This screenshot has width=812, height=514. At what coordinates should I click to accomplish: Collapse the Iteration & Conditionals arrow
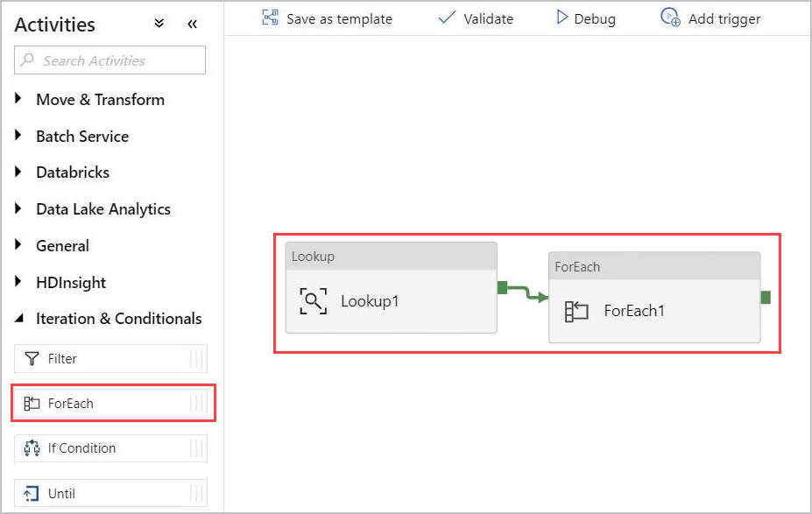[19, 319]
